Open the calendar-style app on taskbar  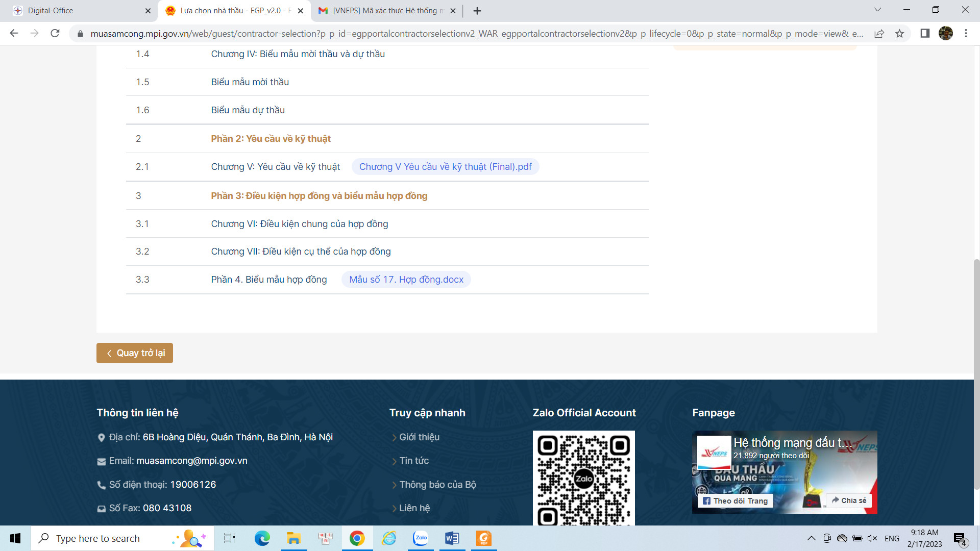[325, 538]
